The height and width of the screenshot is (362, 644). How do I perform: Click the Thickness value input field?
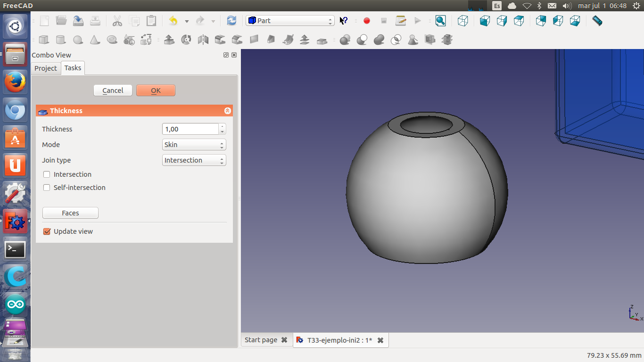click(x=190, y=129)
